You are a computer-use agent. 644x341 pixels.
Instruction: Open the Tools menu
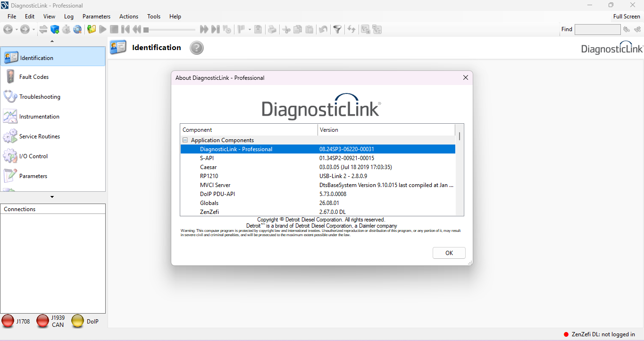click(x=154, y=17)
